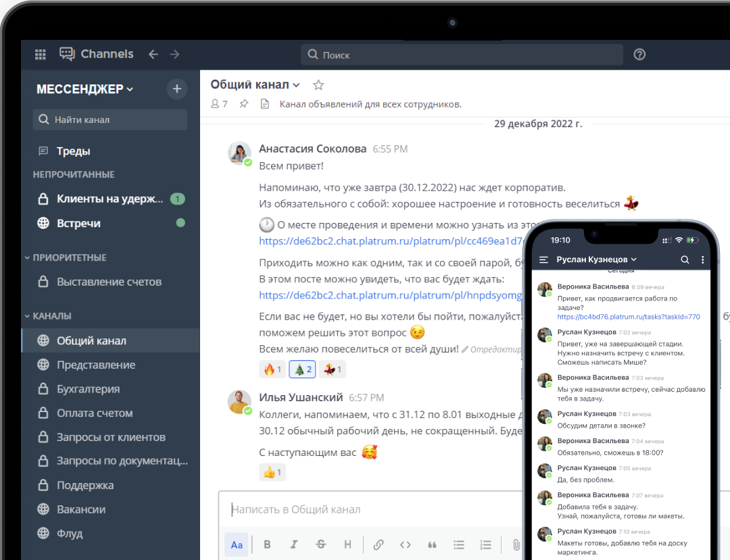730x560 pixels.
Task: Click Илья Ушанский's avatar
Action: [x=239, y=402]
